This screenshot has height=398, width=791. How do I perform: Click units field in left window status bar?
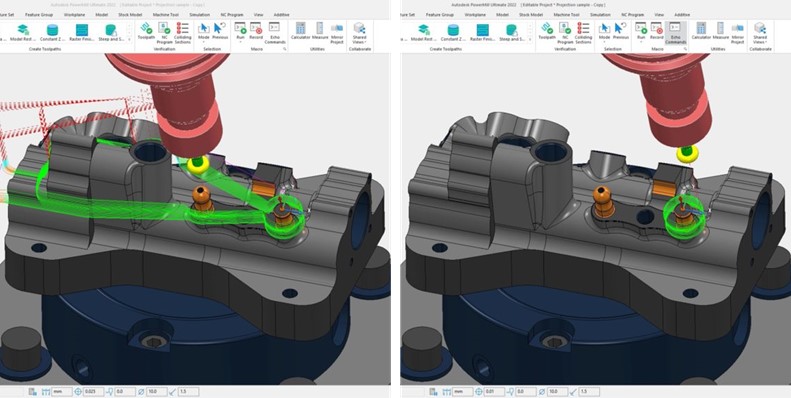click(x=62, y=391)
